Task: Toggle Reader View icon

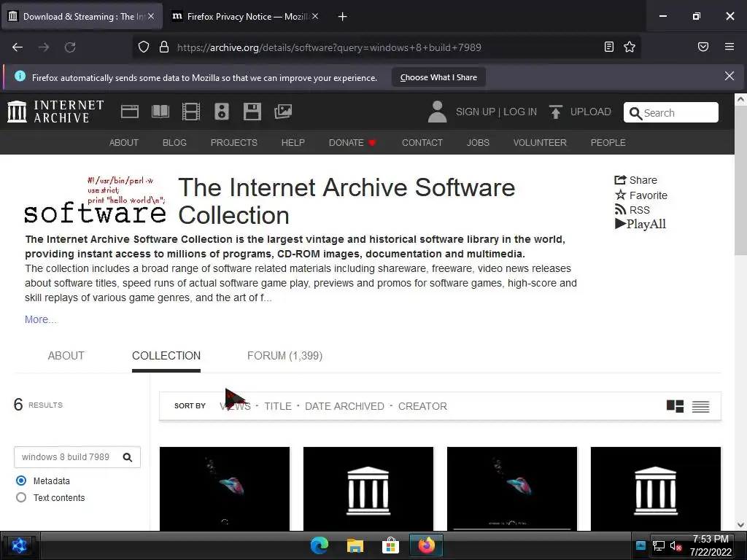Action: click(x=609, y=47)
